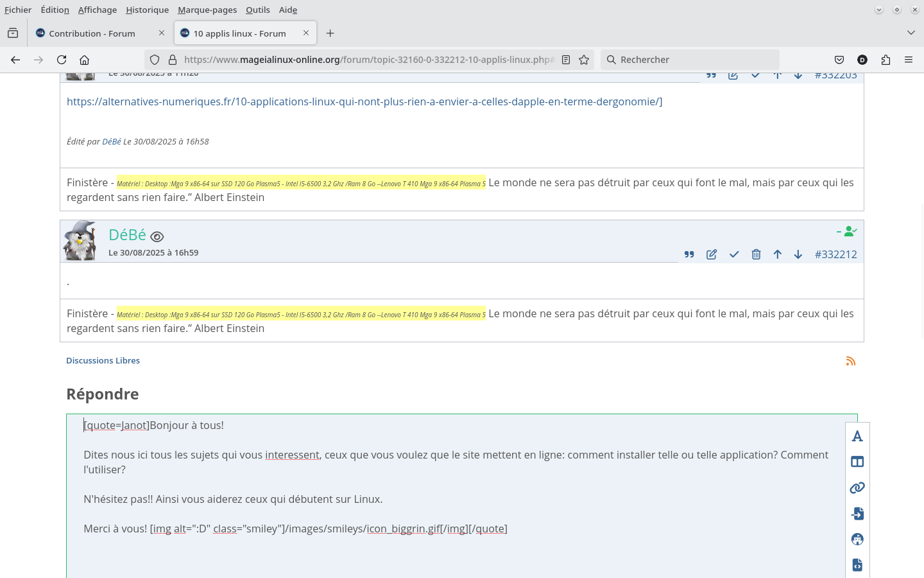Toggle reader view in the address bar

point(566,60)
